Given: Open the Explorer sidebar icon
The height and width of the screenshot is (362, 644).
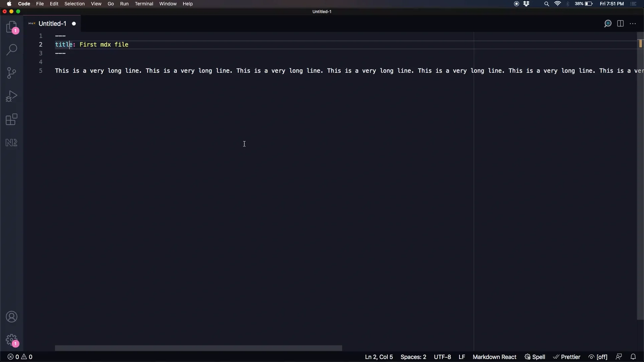Looking at the screenshot, I should click(12, 27).
